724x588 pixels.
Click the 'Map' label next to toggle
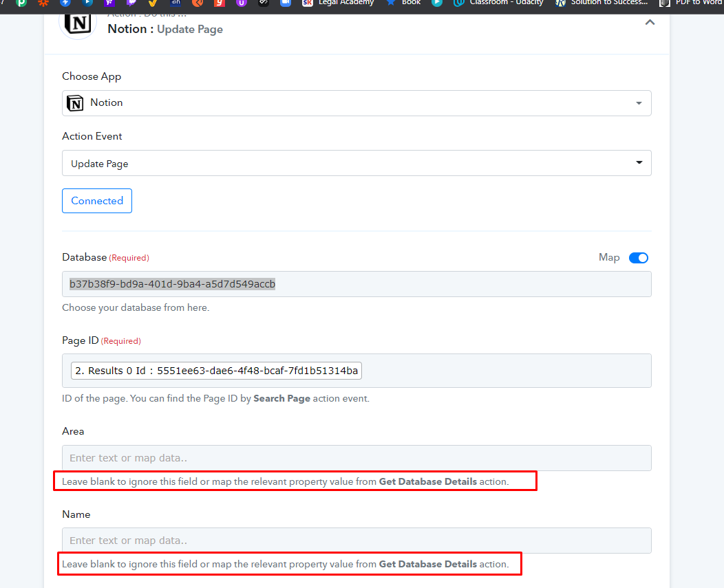coord(609,257)
